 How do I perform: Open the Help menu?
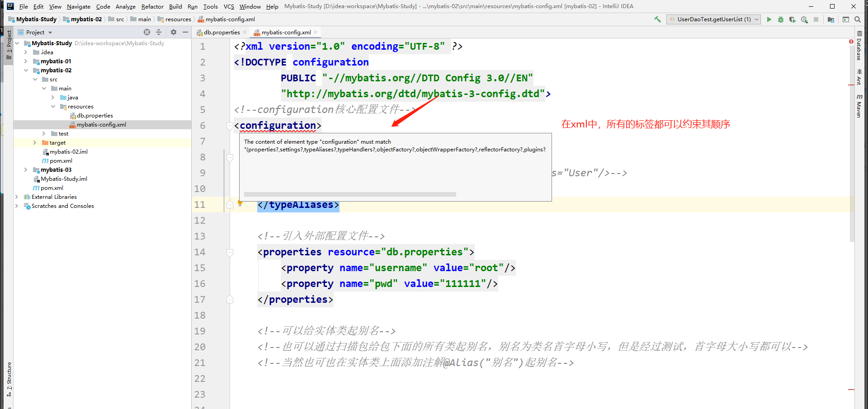pyautogui.click(x=272, y=6)
